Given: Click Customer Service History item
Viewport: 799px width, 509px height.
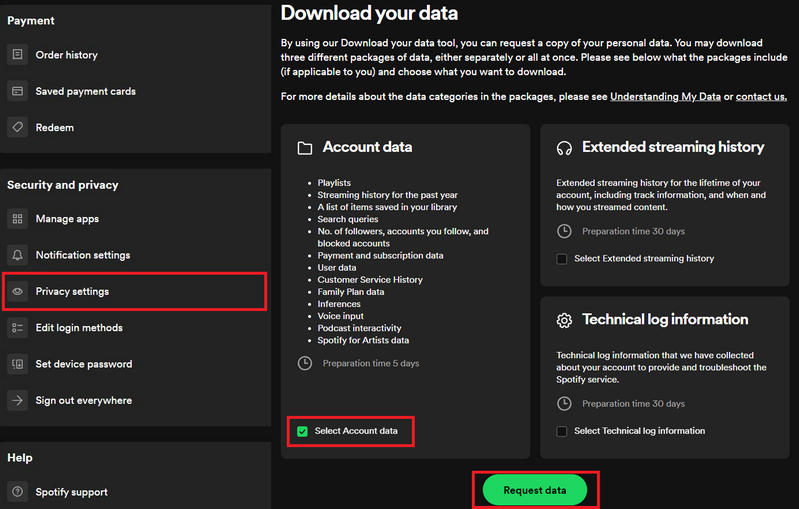Looking at the screenshot, I should tap(370, 280).
